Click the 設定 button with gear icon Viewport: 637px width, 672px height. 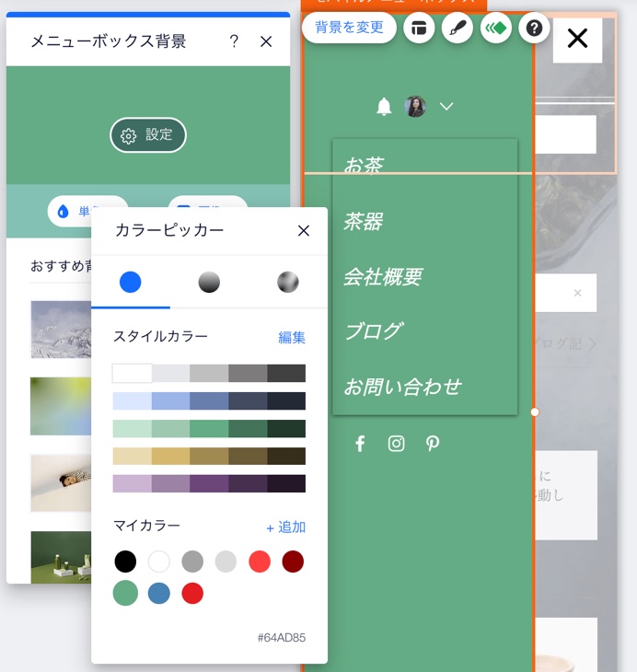148,135
